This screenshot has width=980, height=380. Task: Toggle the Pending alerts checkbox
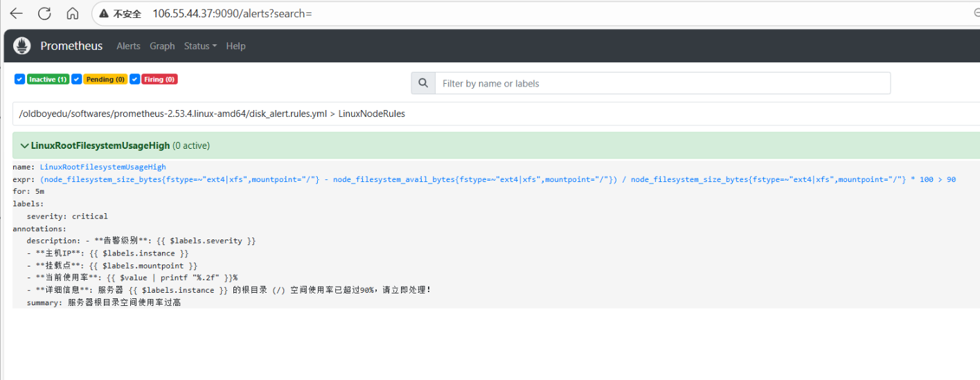click(x=76, y=80)
